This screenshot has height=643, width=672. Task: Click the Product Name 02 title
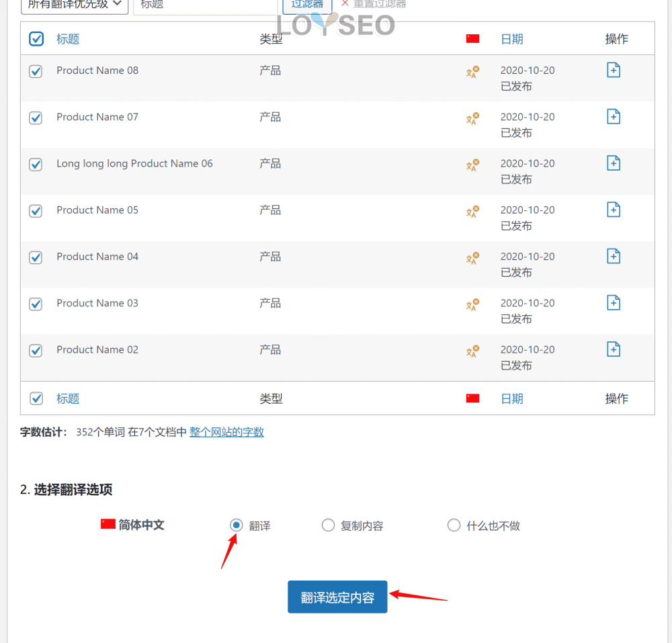(x=97, y=349)
